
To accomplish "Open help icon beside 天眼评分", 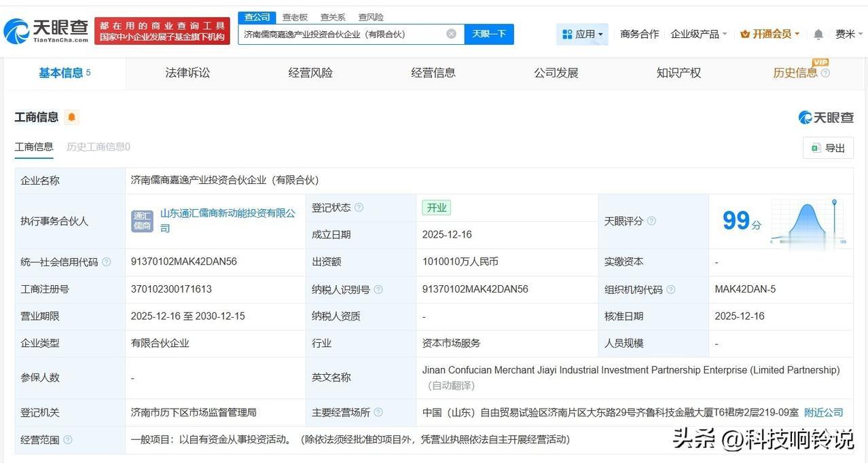I will pyautogui.click(x=651, y=221).
